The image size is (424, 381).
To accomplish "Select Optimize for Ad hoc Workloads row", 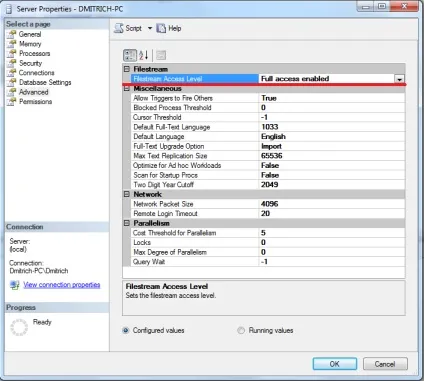I will 268,166.
